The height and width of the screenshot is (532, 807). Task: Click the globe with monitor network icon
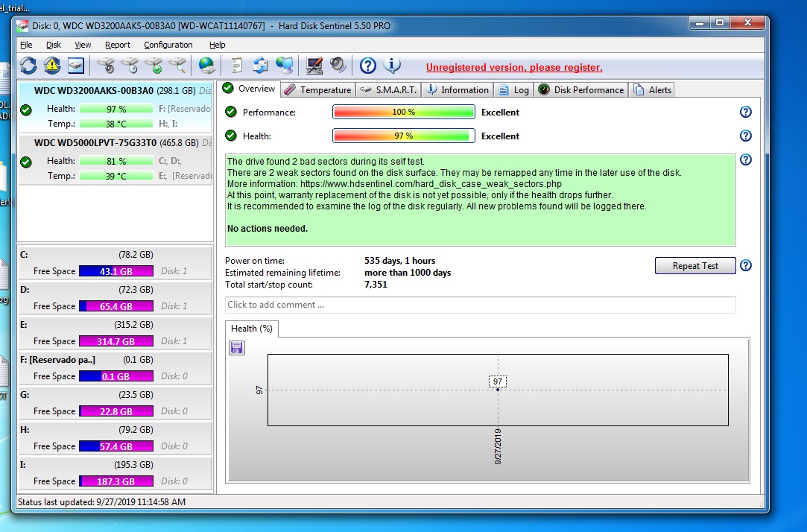click(x=285, y=66)
